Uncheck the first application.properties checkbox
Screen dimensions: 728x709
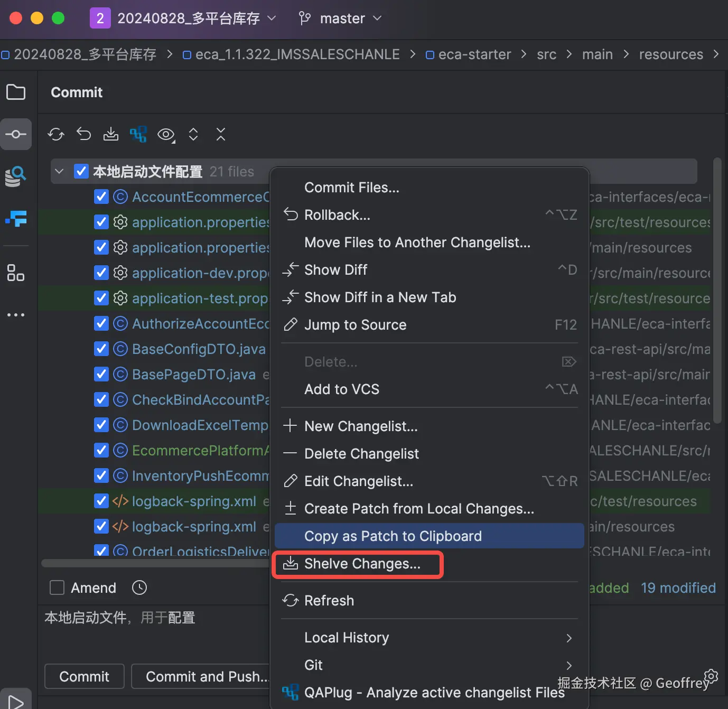click(101, 222)
